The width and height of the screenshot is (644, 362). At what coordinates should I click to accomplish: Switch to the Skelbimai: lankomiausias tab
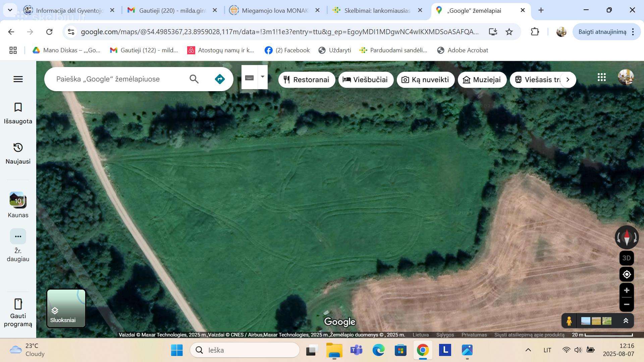click(378, 10)
